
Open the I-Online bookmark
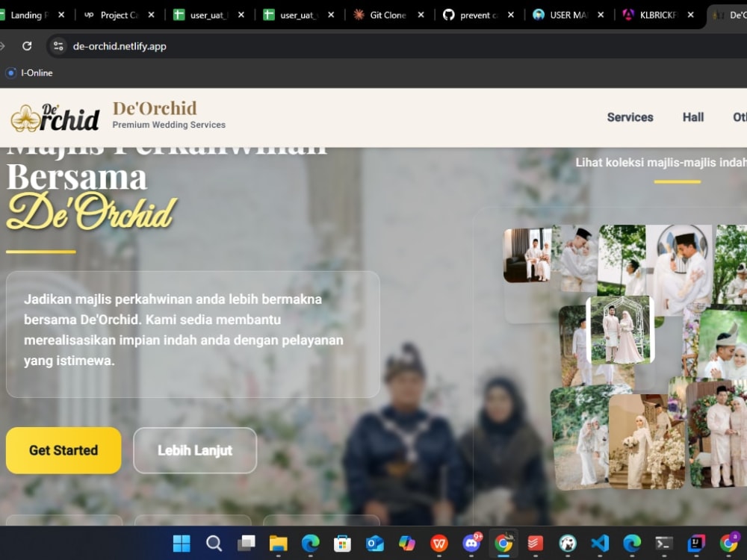pos(29,73)
